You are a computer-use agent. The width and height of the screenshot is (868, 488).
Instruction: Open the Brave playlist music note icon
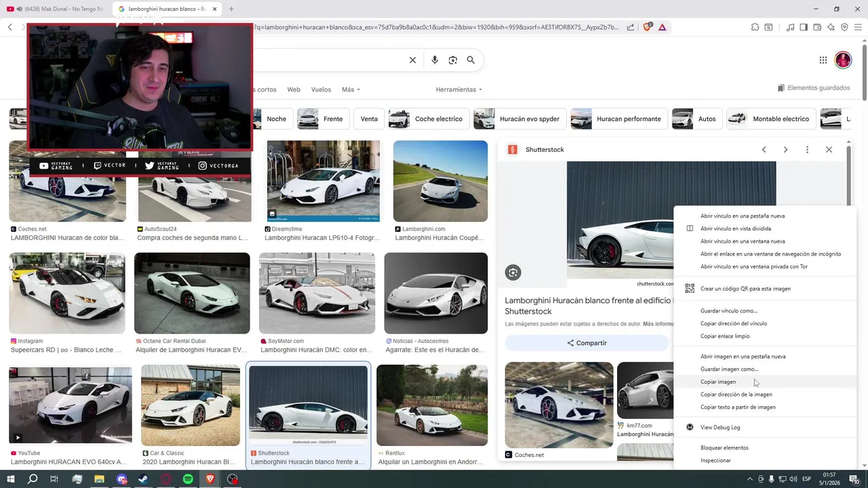(x=791, y=27)
